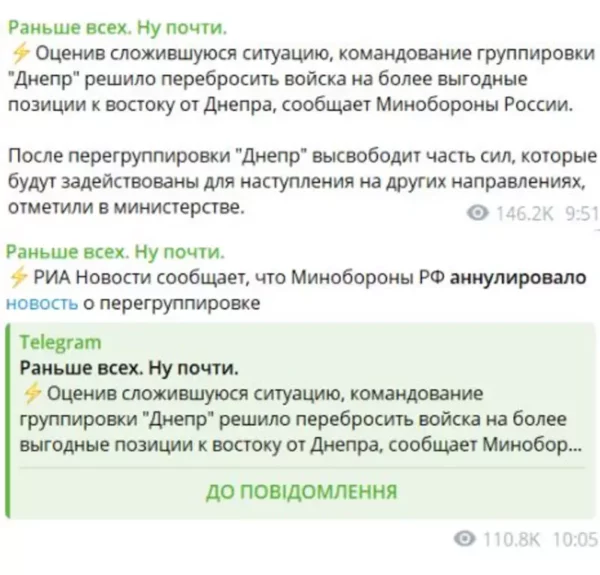Click the first post's paragraph starting 'Оценив сложившуюся'
The width and height of the screenshot is (600, 575).
pyautogui.click(x=302, y=79)
